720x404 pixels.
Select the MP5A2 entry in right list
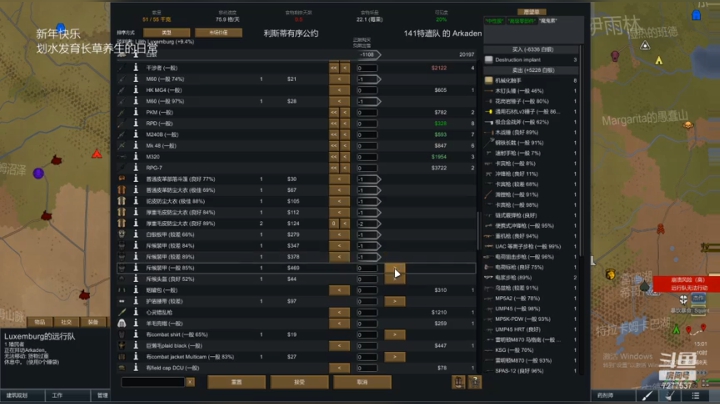pyautogui.click(x=532, y=298)
